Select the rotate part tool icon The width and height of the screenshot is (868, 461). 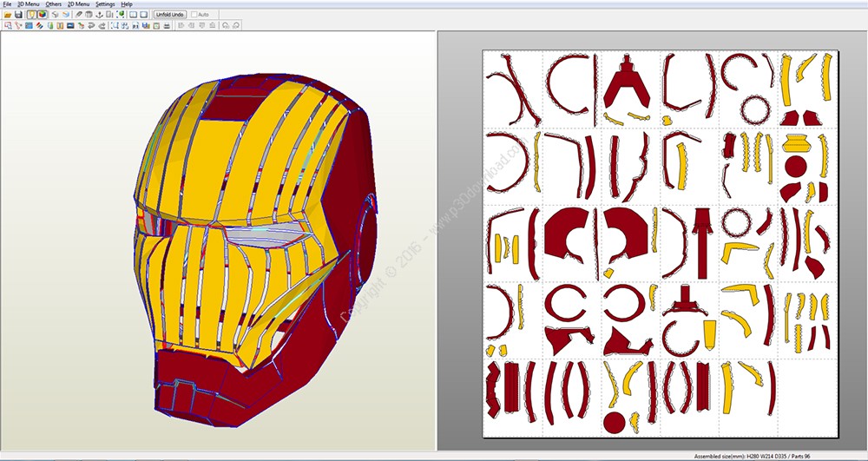tap(18, 25)
